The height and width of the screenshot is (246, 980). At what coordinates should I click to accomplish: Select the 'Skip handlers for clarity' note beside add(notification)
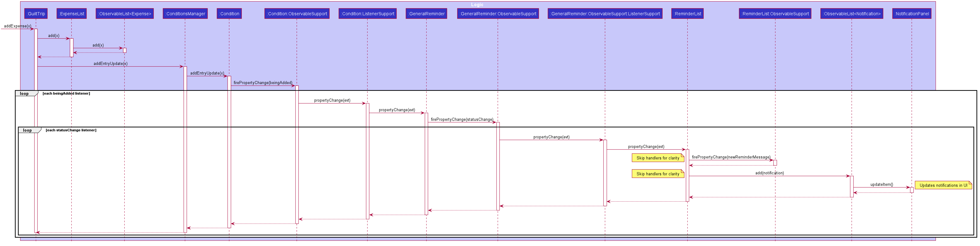pyautogui.click(x=658, y=174)
